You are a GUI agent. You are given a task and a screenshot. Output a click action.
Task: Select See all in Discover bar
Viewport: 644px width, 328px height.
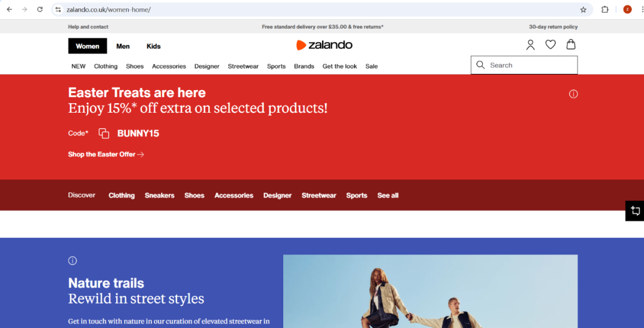(x=388, y=196)
